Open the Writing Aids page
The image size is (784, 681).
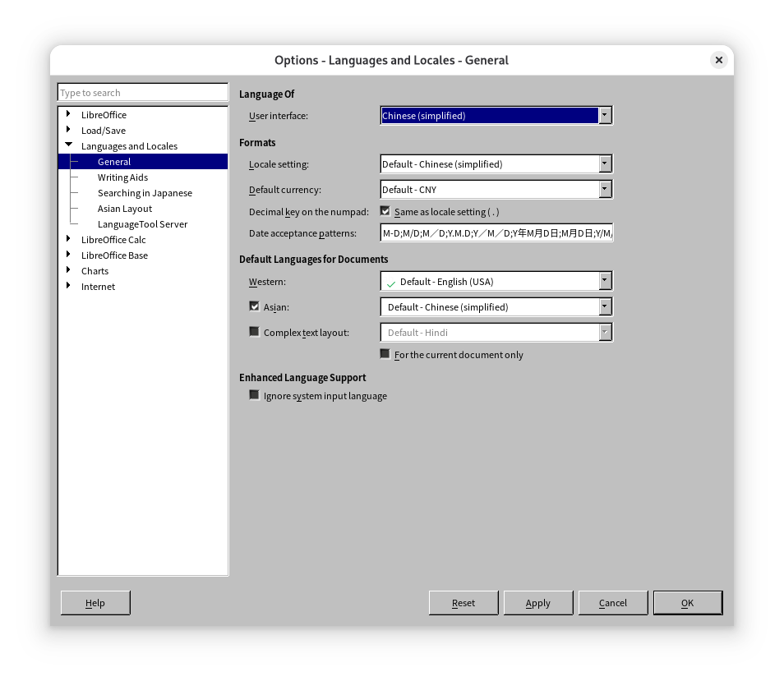click(x=122, y=177)
